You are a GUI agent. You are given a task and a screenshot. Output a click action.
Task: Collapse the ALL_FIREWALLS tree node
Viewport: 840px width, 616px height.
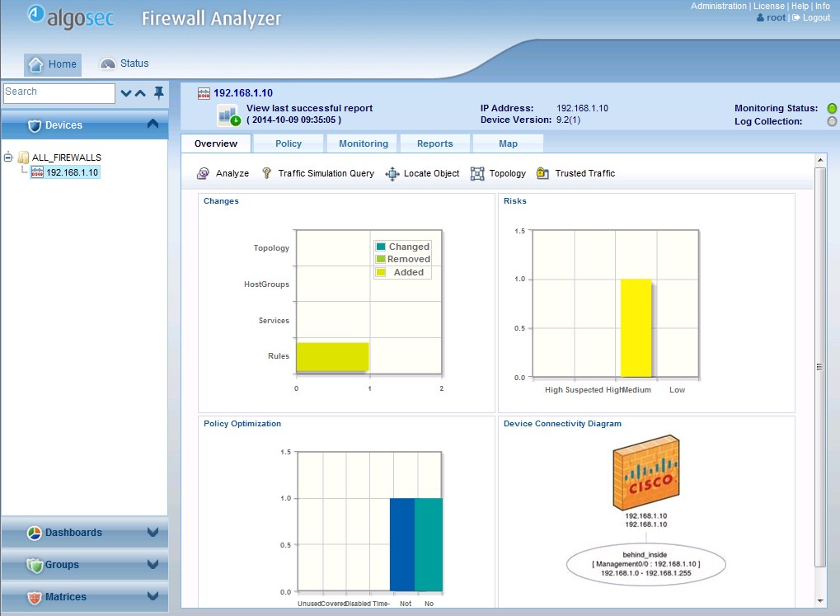(8, 157)
